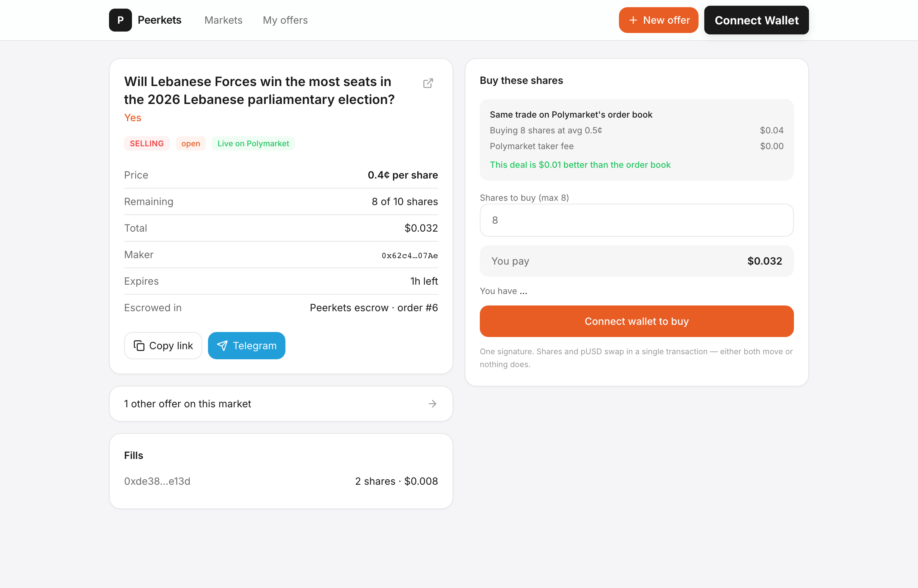Viewport: 918px width, 588px height.
Task: Click the Buy these shares heading
Action: point(521,80)
